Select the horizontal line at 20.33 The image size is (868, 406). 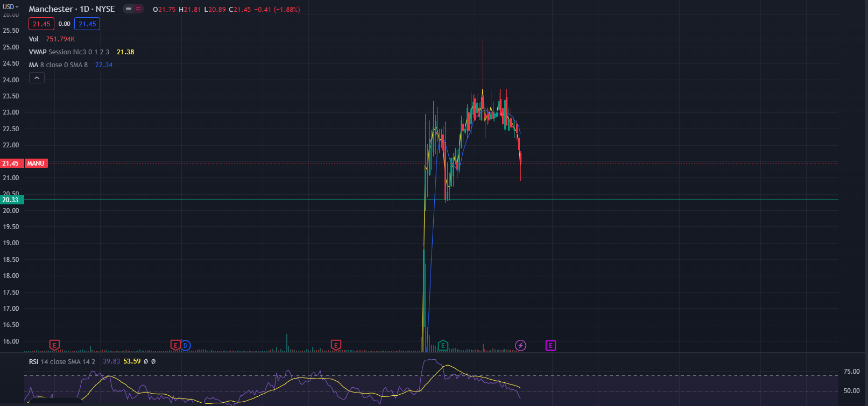pos(431,200)
